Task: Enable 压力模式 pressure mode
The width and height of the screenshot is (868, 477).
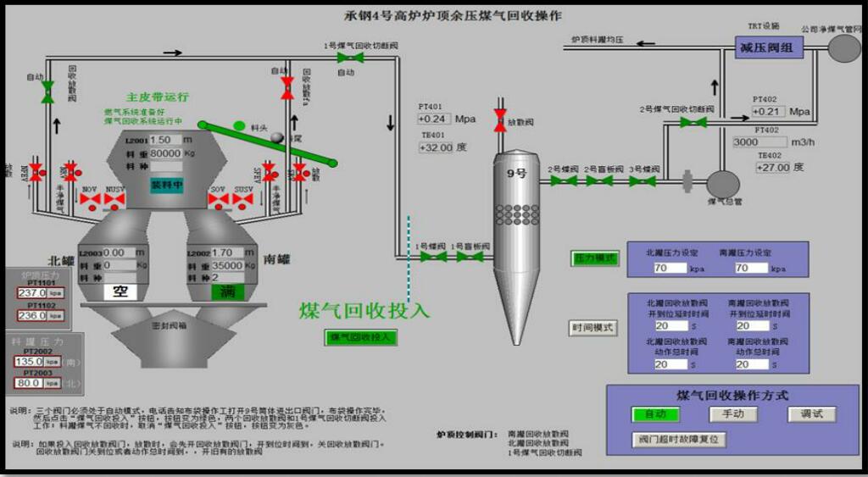Action: coord(594,258)
